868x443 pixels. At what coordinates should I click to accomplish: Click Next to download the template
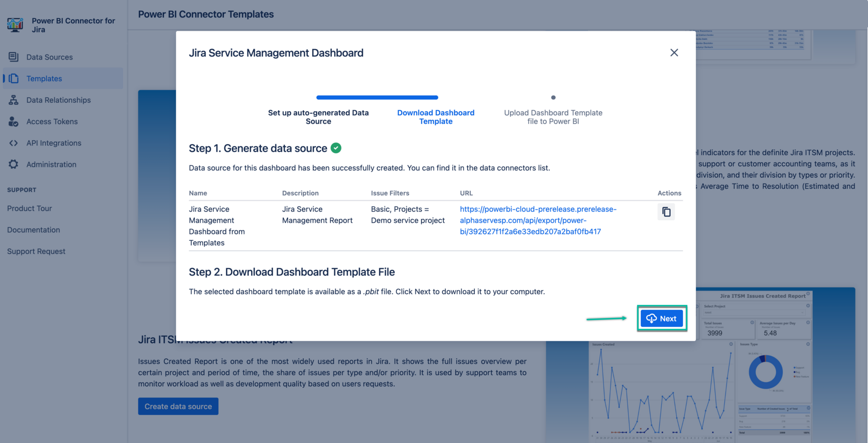coord(661,318)
